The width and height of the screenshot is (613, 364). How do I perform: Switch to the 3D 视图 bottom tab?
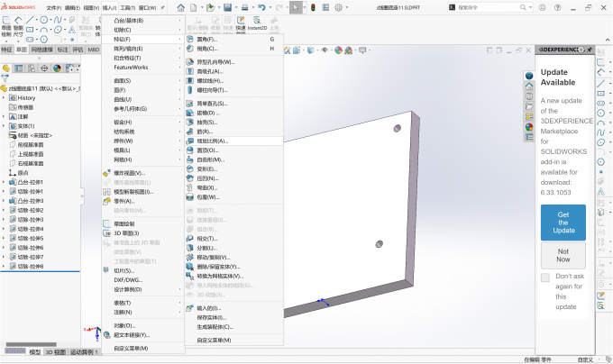(x=56, y=352)
